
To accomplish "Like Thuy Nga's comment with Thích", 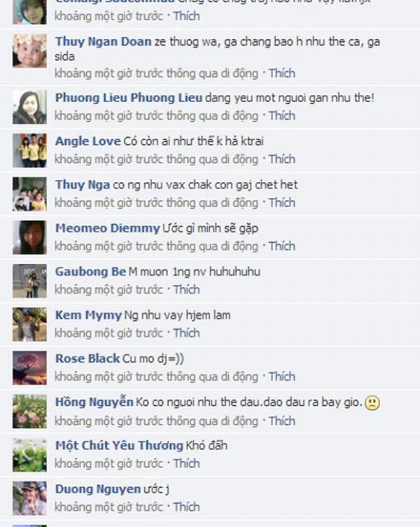I will pyautogui.click(x=282, y=203).
